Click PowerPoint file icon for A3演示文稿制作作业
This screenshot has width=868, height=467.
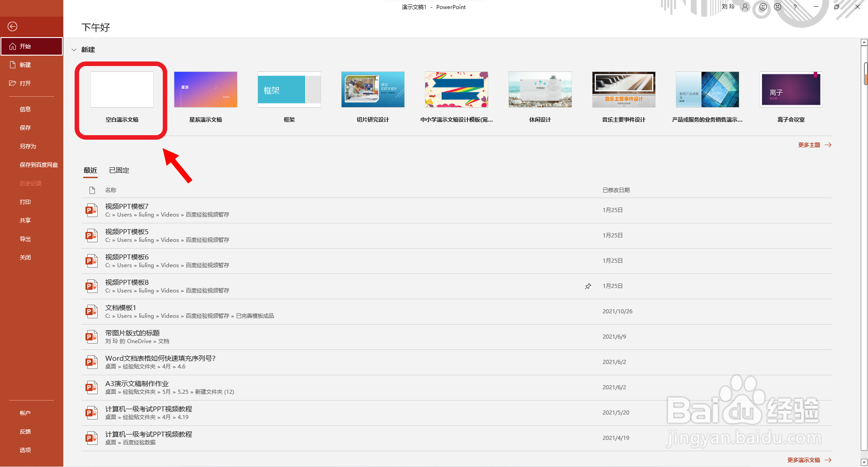92,387
